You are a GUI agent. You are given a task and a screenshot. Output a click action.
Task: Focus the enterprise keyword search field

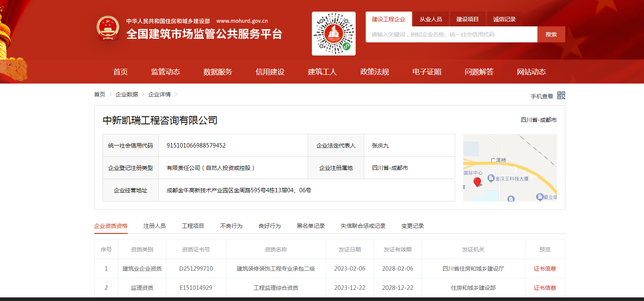click(451, 35)
